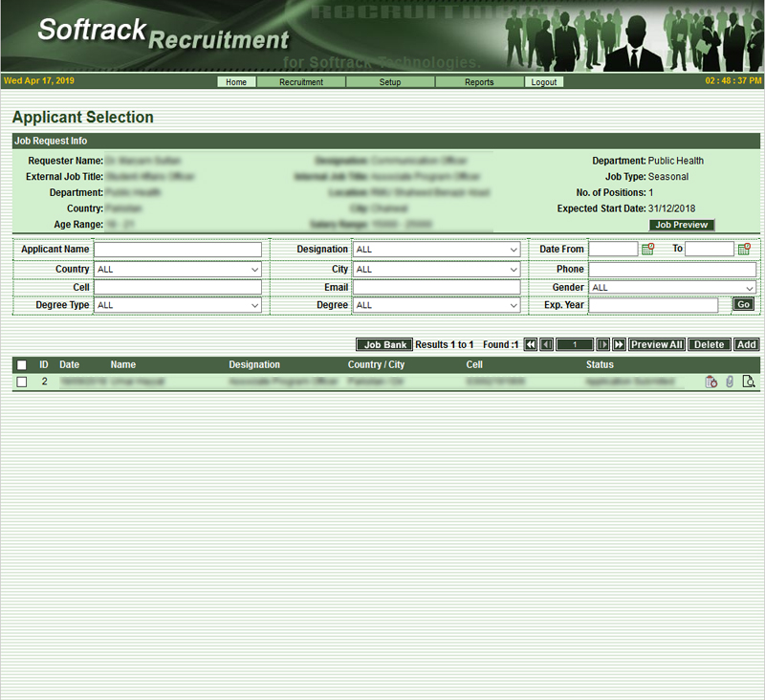This screenshot has height=700, width=765.
Task: Open the Reports menu
Action: pyautogui.click(x=479, y=82)
